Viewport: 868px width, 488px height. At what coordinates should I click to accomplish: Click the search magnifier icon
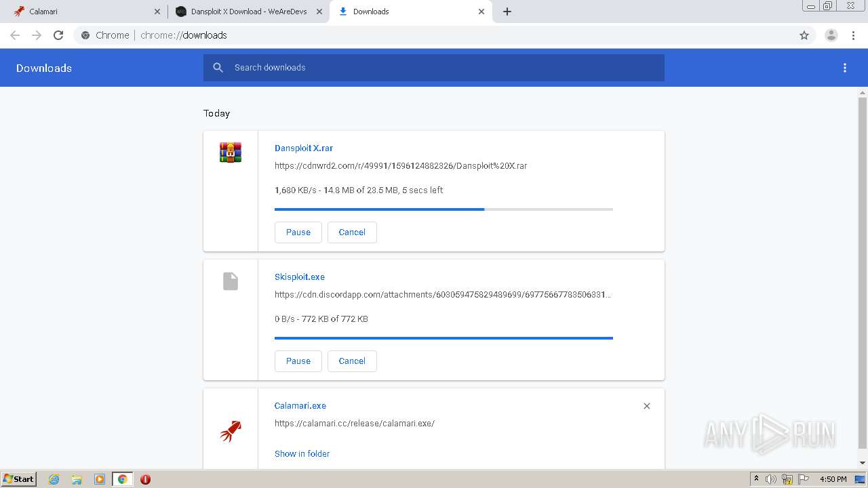click(x=218, y=68)
